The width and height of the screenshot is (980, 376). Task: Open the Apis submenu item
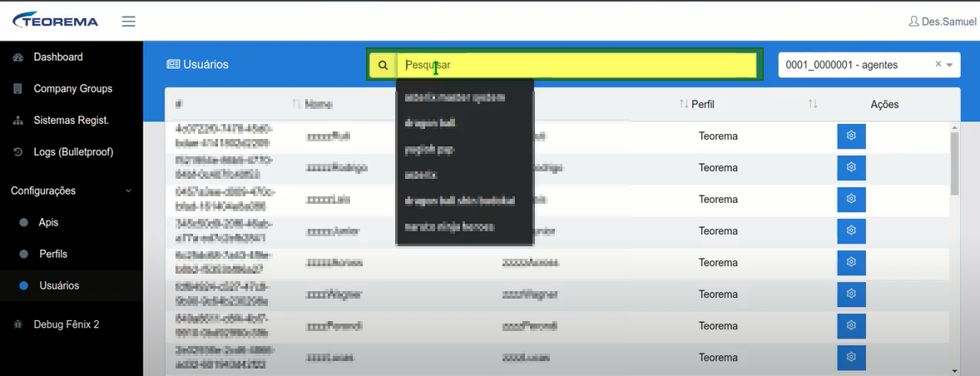click(x=48, y=222)
